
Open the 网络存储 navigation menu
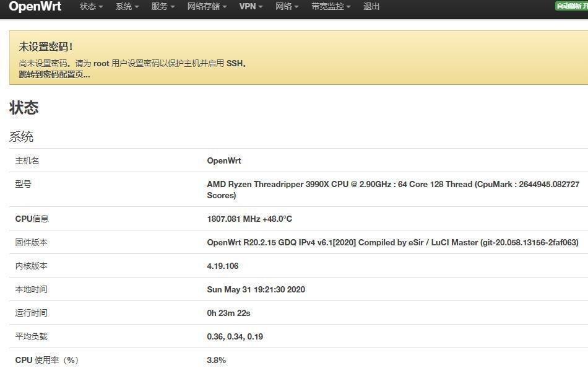click(207, 6)
